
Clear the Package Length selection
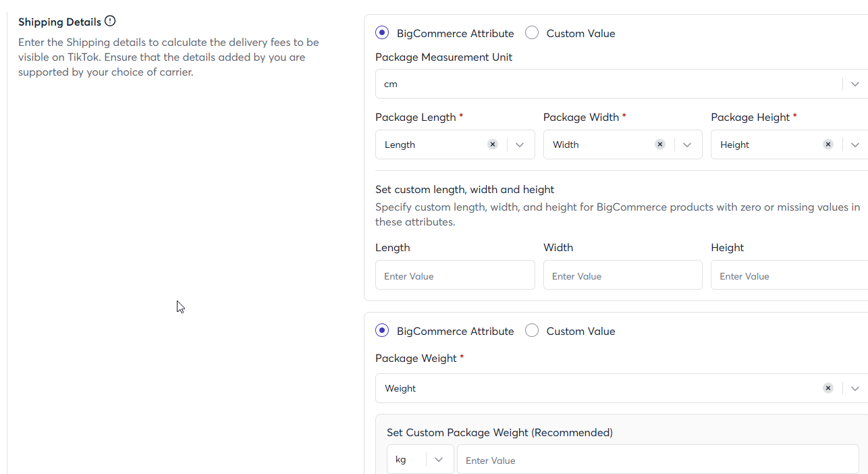pyautogui.click(x=493, y=144)
